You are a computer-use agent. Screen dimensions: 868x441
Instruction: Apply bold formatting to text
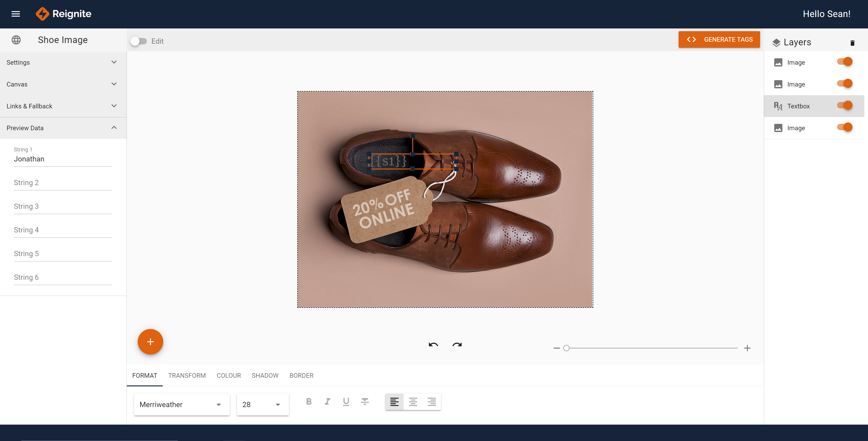(x=309, y=401)
